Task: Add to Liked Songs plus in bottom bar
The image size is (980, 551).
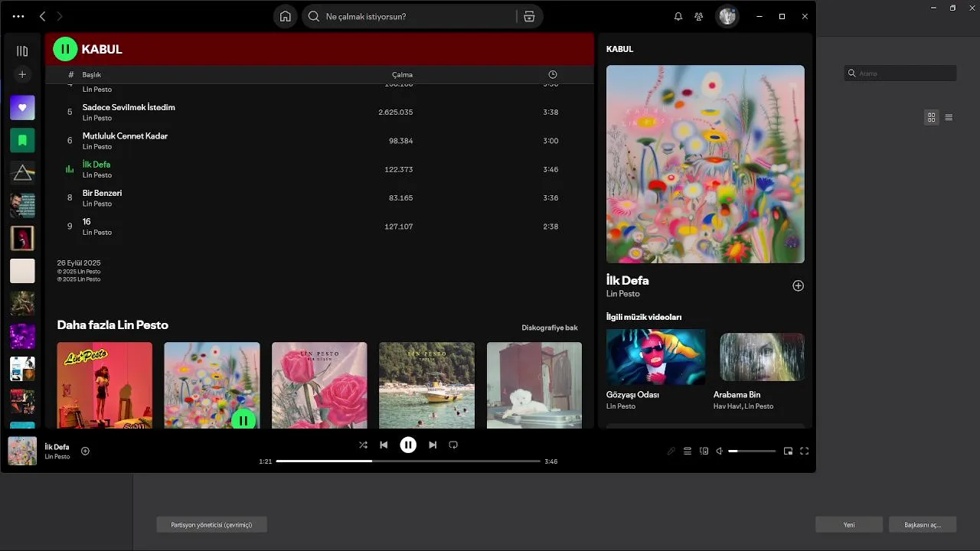Action: 85,451
